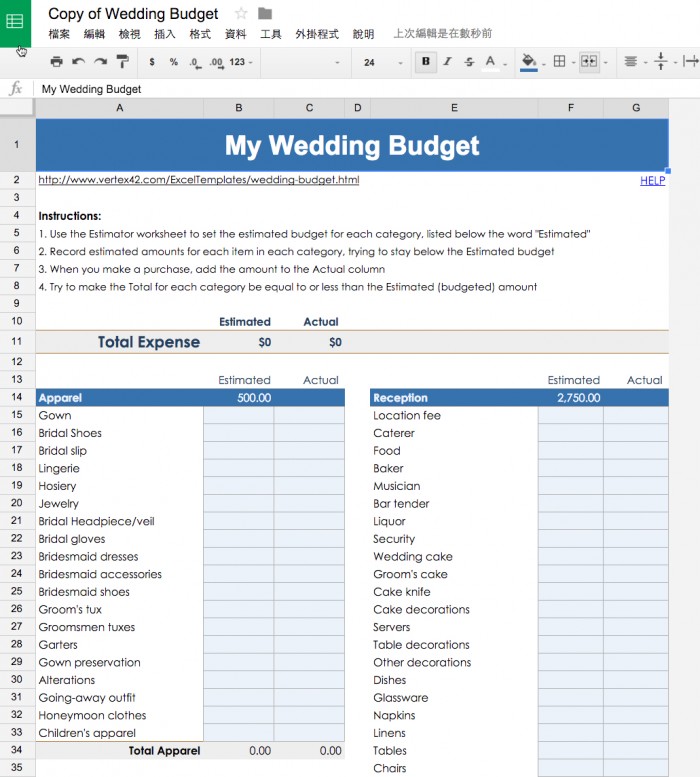Apply strikethrough formatting
Viewport: 700px width, 777px height.
click(x=468, y=62)
